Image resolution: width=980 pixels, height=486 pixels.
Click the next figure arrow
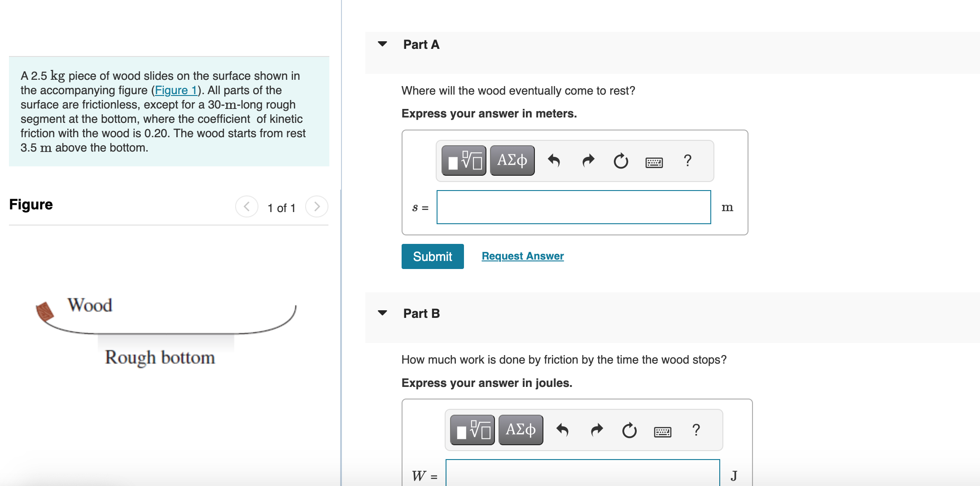(316, 207)
